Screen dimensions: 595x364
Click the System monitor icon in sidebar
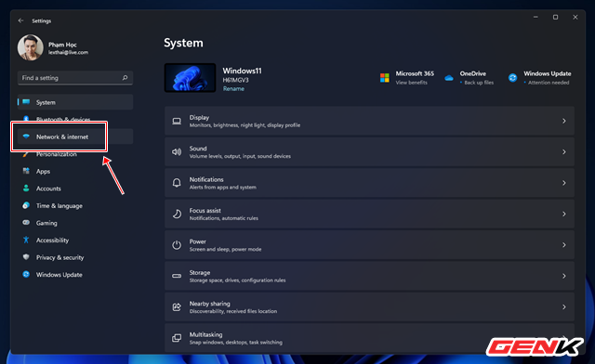tap(26, 101)
